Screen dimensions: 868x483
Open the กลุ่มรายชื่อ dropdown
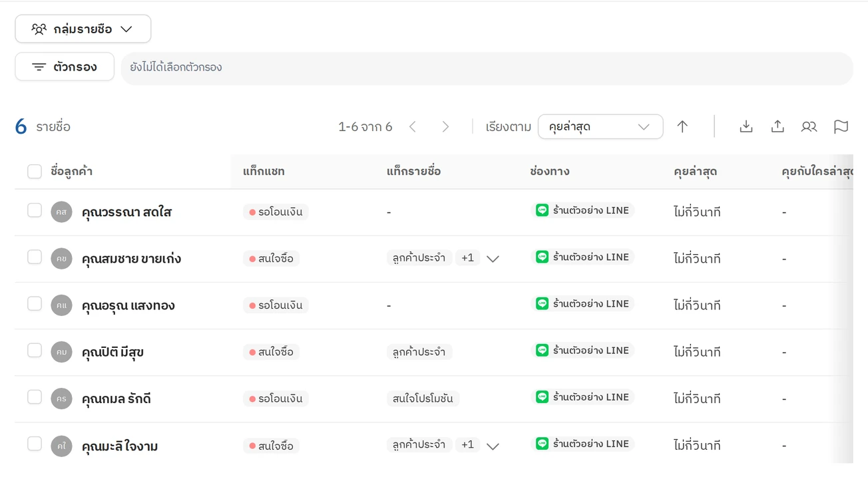[x=83, y=29]
